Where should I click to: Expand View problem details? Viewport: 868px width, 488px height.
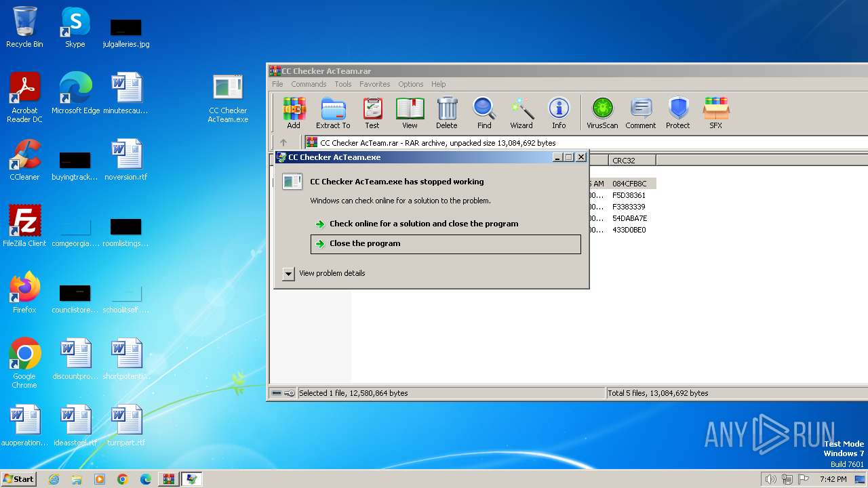click(324, 273)
